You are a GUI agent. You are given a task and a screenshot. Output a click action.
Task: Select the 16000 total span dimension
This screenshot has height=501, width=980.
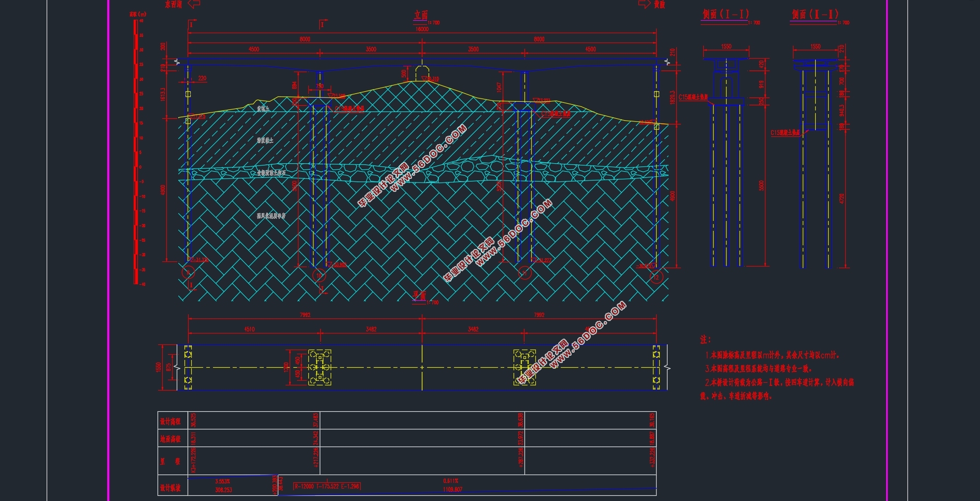[422, 29]
